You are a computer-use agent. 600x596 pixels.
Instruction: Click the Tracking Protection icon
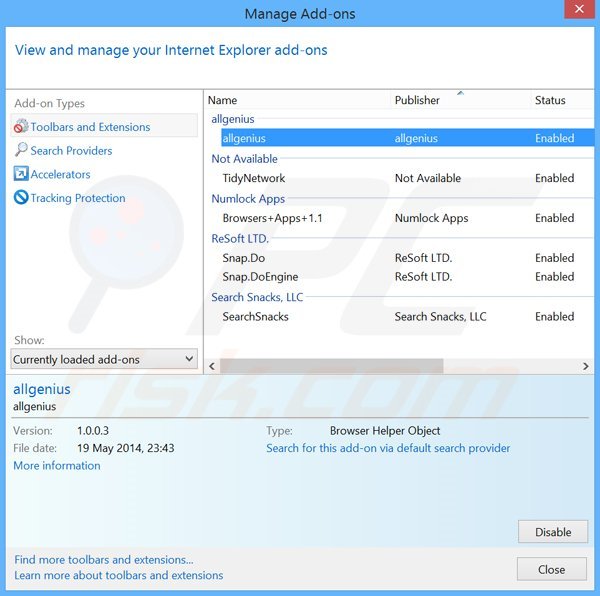[x=21, y=197]
